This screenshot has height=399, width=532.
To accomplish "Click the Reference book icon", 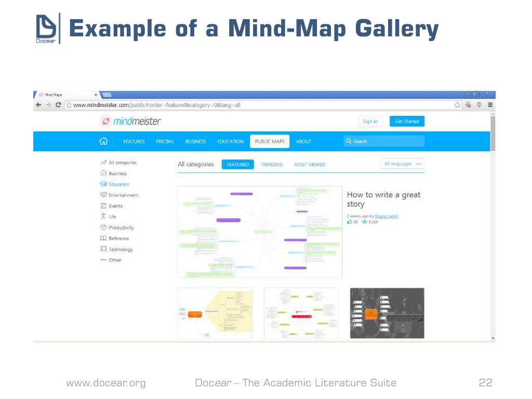I will 103,238.
